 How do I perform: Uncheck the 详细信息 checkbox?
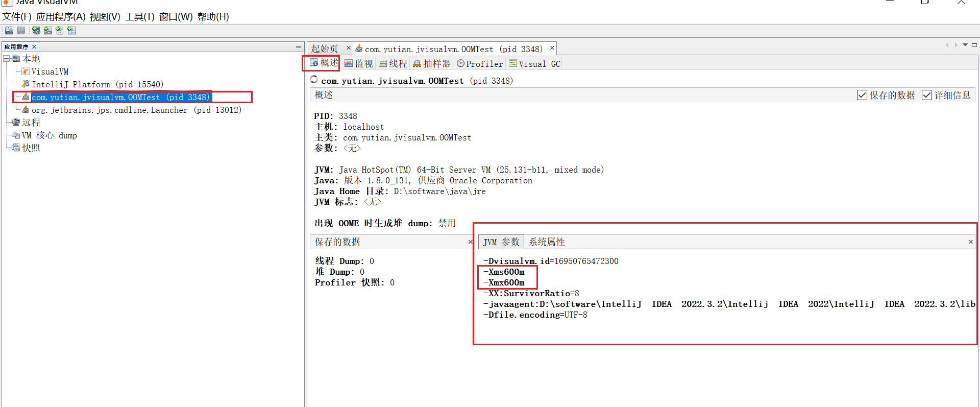tap(927, 95)
